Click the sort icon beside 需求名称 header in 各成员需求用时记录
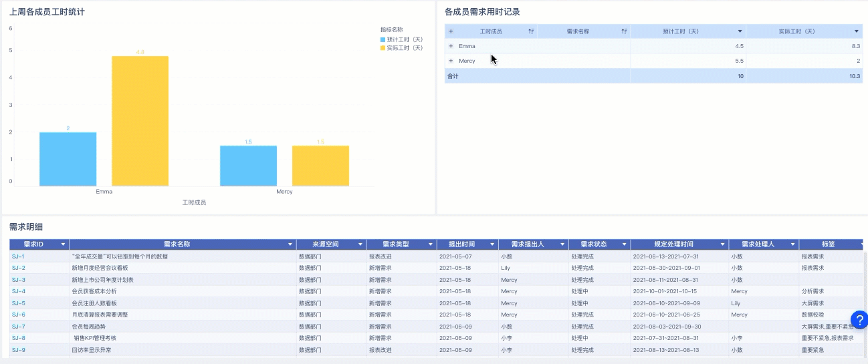This screenshot has width=868, height=364. coord(624,31)
